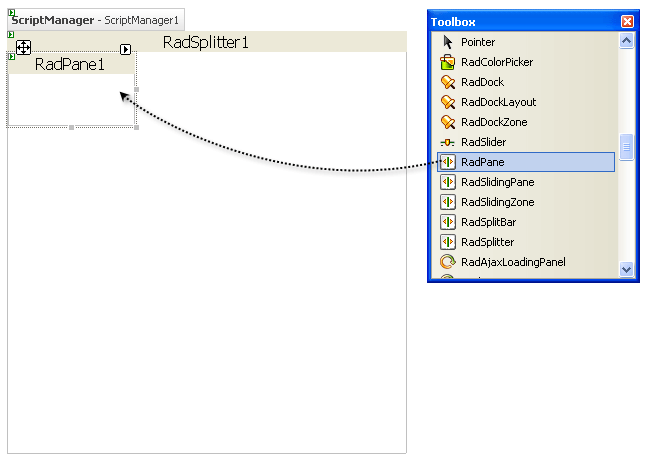Image resolution: width=655 pixels, height=466 pixels.
Task: Select the Pointer tool in Toolbox
Action: coord(449,42)
